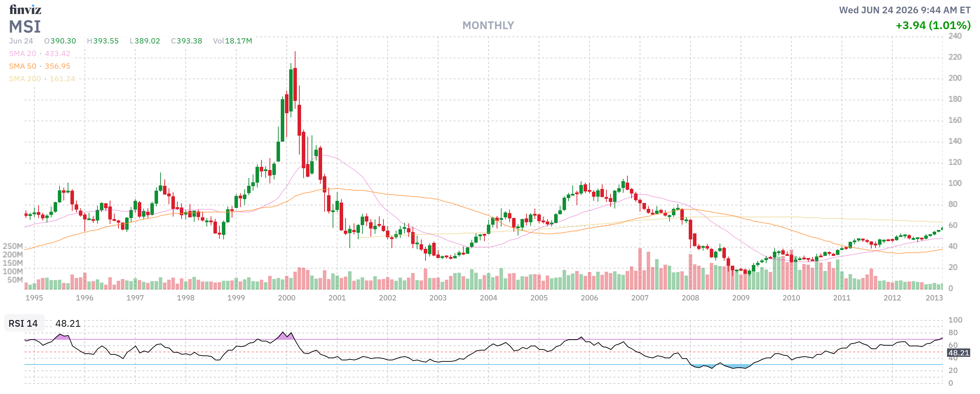
Task: Click the SMA 20 value 433.42
Action: coord(57,54)
